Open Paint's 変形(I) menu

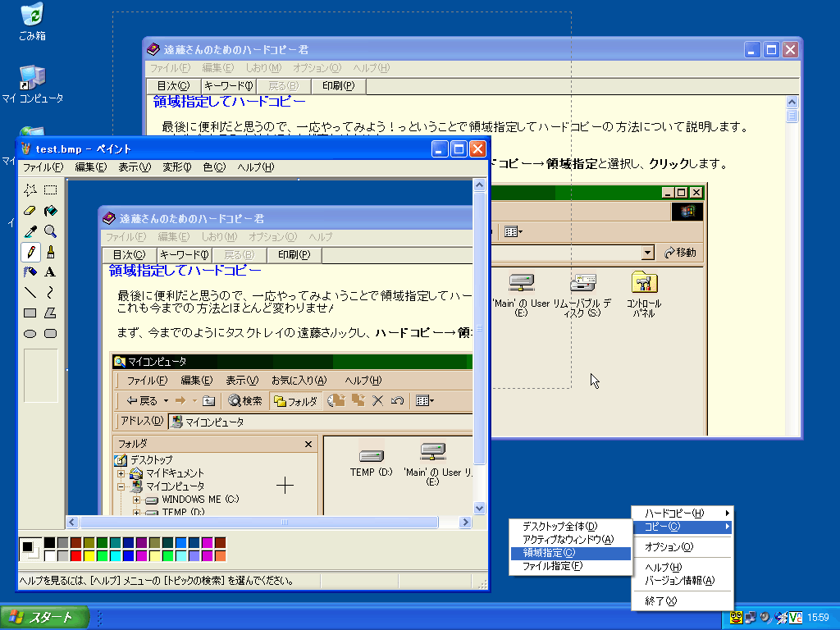177,167
